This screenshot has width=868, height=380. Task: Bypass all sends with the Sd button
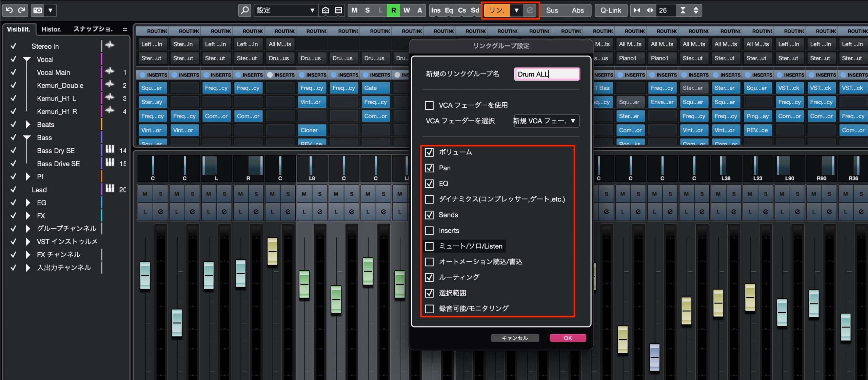[x=475, y=10]
